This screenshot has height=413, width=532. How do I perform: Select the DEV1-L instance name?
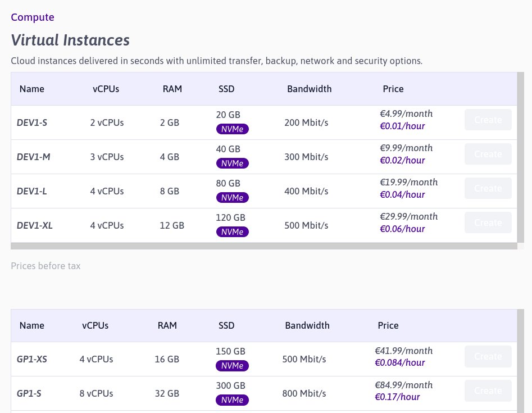pos(32,191)
